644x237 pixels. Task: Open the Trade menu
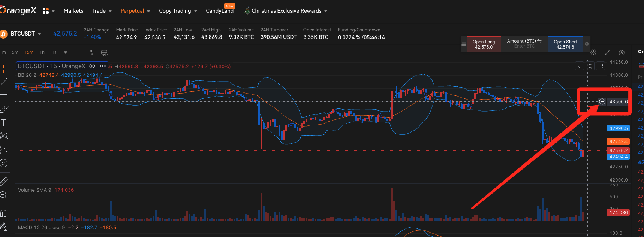tap(99, 11)
